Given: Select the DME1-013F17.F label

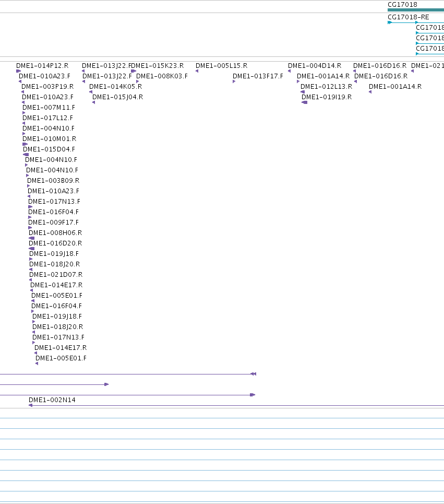Looking at the screenshot, I should pos(258,76).
